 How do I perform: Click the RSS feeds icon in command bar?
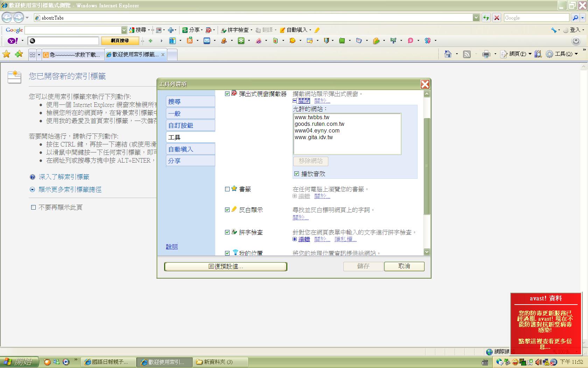pos(467,54)
